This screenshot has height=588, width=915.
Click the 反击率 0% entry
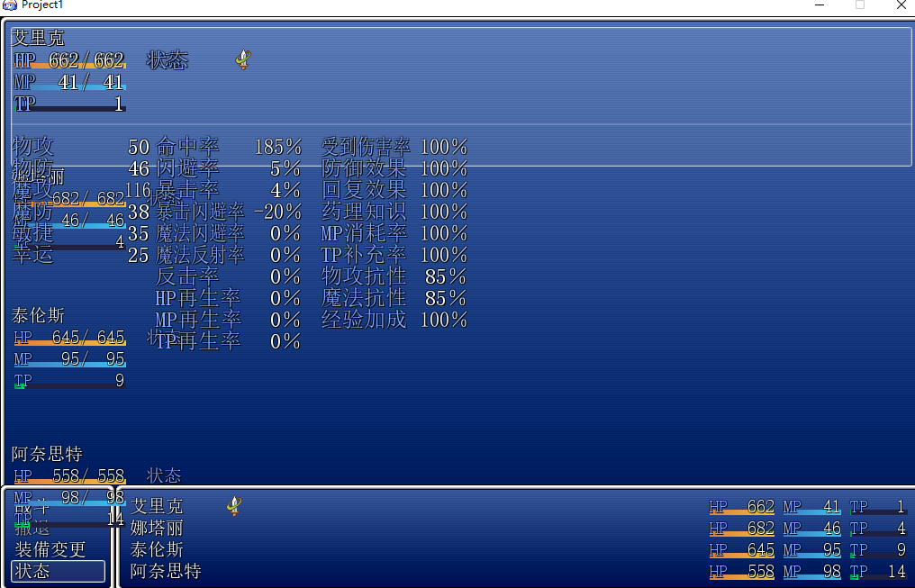pyautogui.click(x=229, y=276)
